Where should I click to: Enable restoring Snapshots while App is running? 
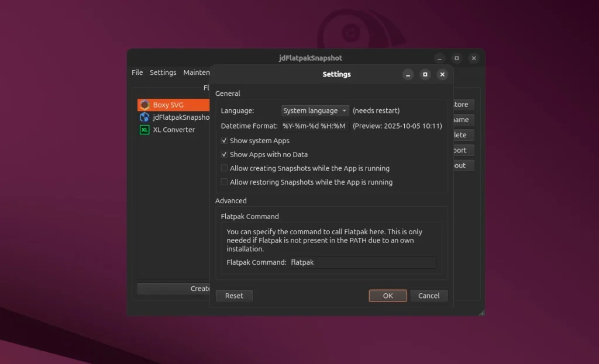tap(225, 182)
